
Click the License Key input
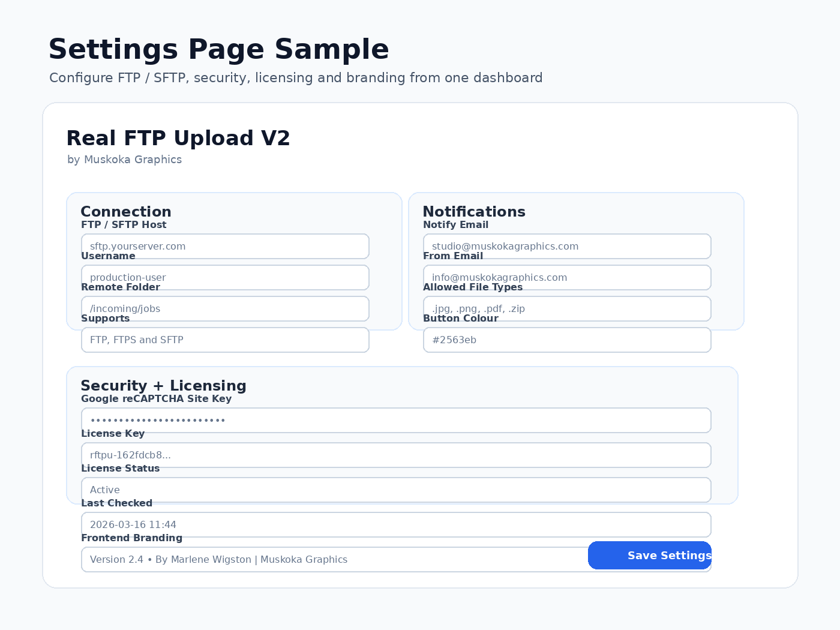point(396,455)
